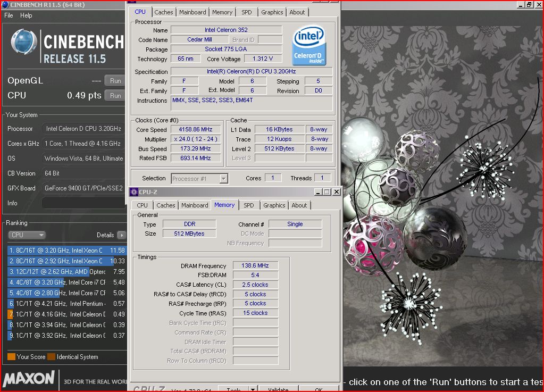The height and width of the screenshot is (392, 544).
Task: Open the Tools dropdown arrow in CPU-Z
Action: [253, 389]
